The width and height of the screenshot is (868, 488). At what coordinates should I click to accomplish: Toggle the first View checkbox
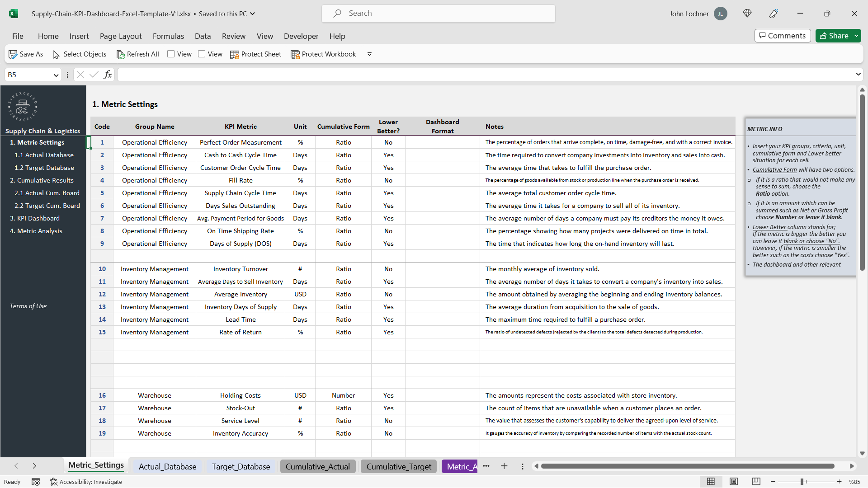pos(171,54)
